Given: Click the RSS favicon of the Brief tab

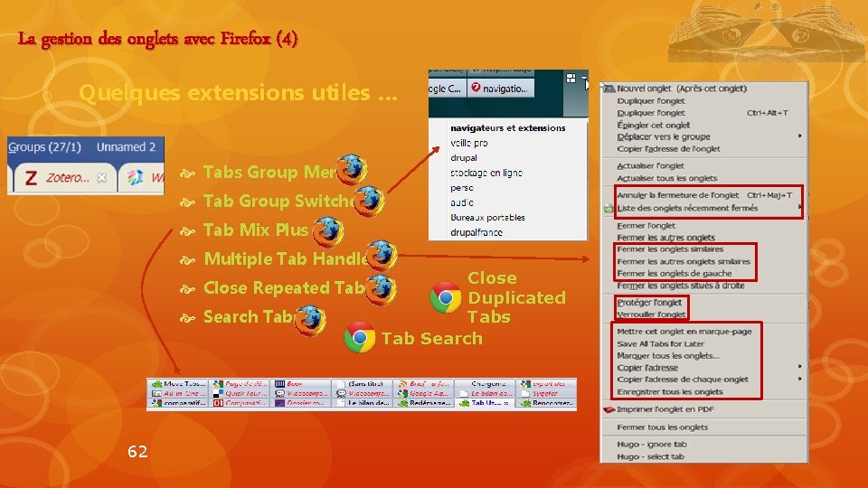Looking at the screenshot, I should (x=403, y=383).
